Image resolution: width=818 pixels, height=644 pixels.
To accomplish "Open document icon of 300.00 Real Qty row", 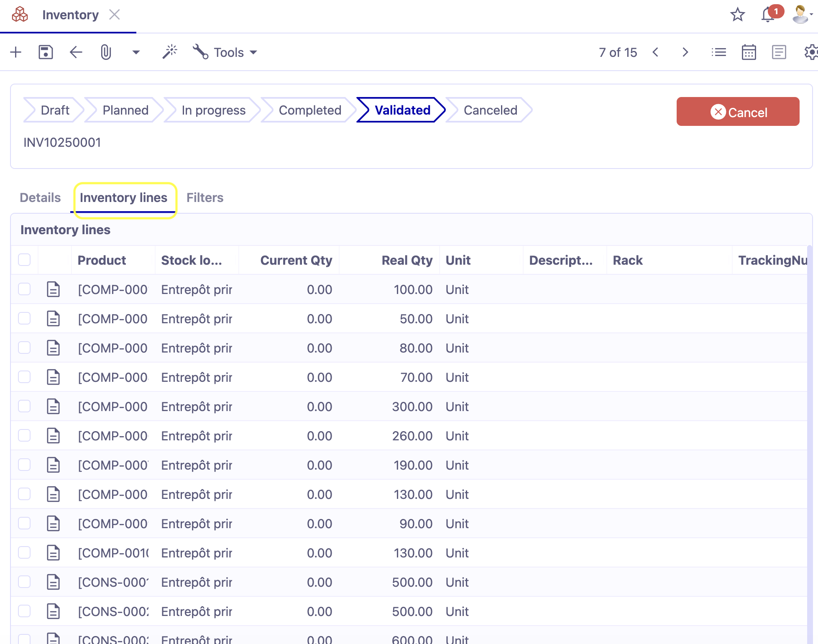I will [53, 406].
